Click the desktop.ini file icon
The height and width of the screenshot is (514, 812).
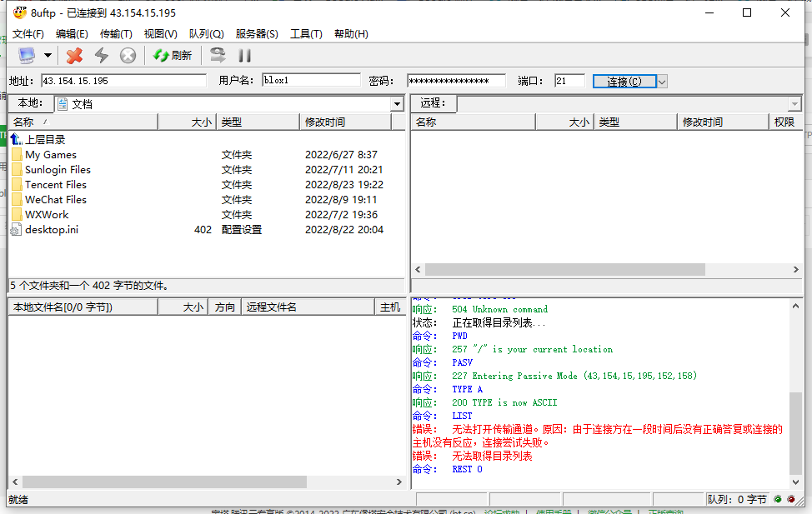coord(16,230)
